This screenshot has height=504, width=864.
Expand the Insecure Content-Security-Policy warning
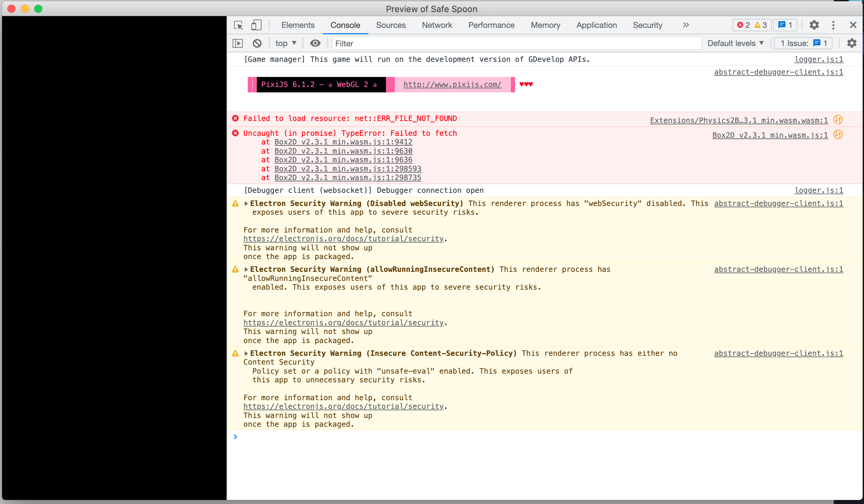[246, 353]
